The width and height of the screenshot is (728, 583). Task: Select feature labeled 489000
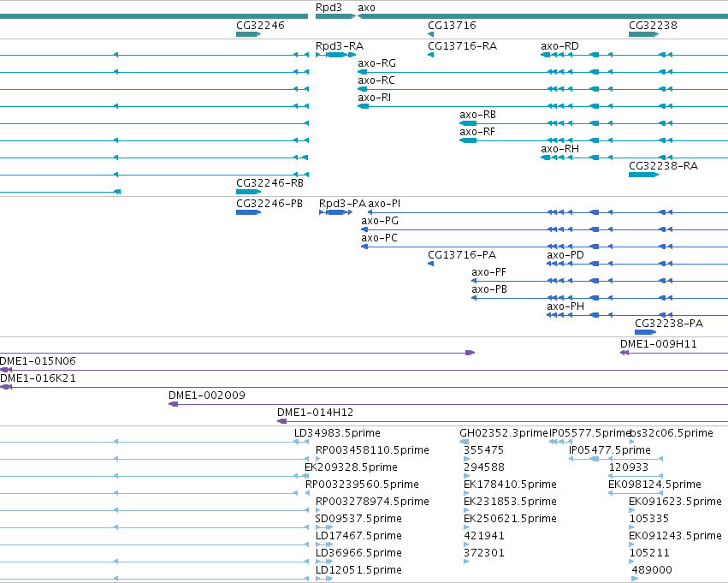coord(652,571)
